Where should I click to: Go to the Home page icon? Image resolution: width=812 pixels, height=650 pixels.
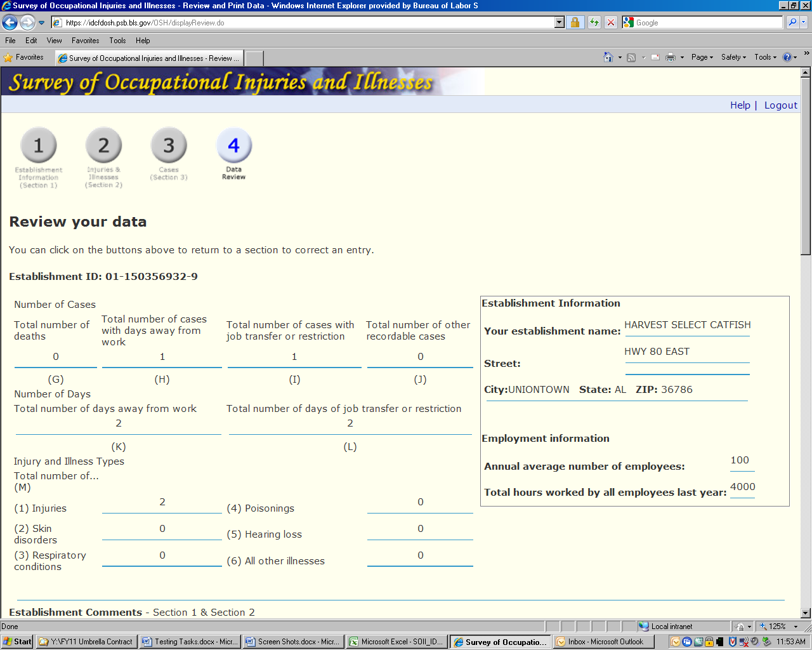[608, 57]
